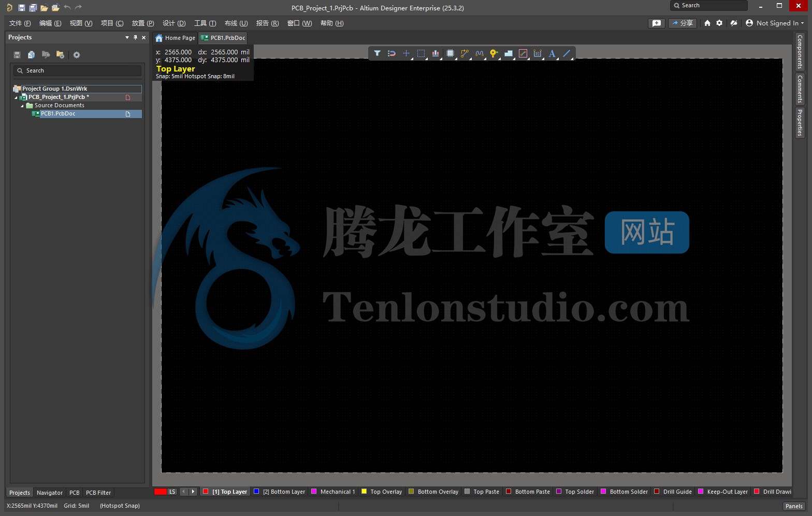
Task: Open the 放置 (P) menu
Action: pyautogui.click(x=143, y=23)
